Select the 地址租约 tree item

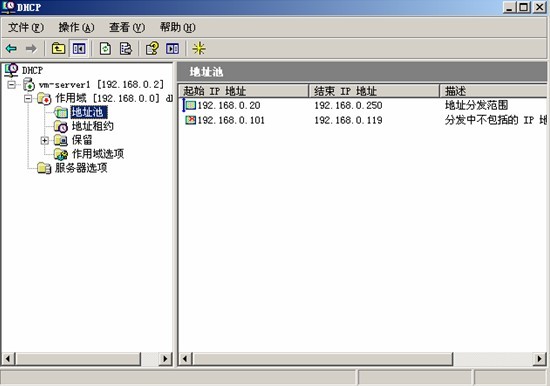click(x=93, y=126)
